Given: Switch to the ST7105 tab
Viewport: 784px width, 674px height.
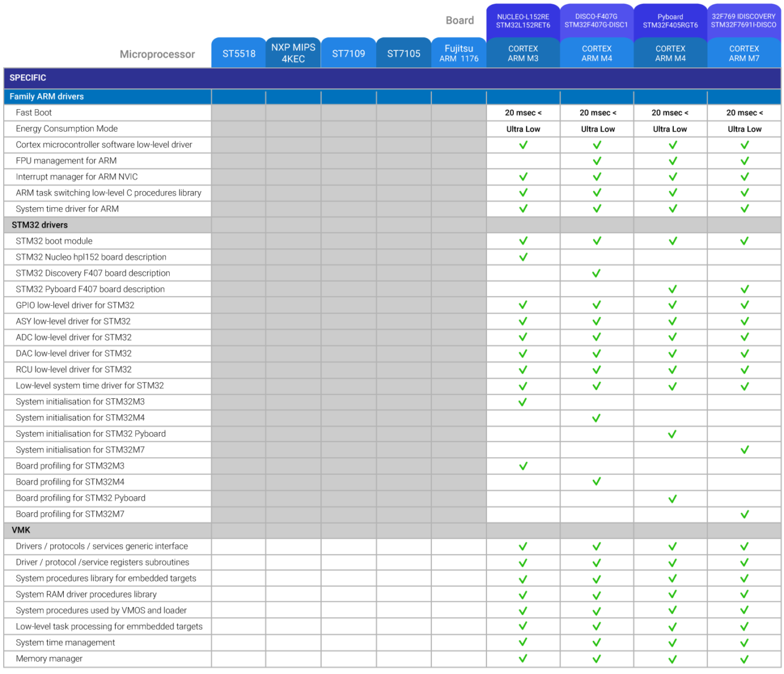Looking at the screenshot, I should pos(404,54).
